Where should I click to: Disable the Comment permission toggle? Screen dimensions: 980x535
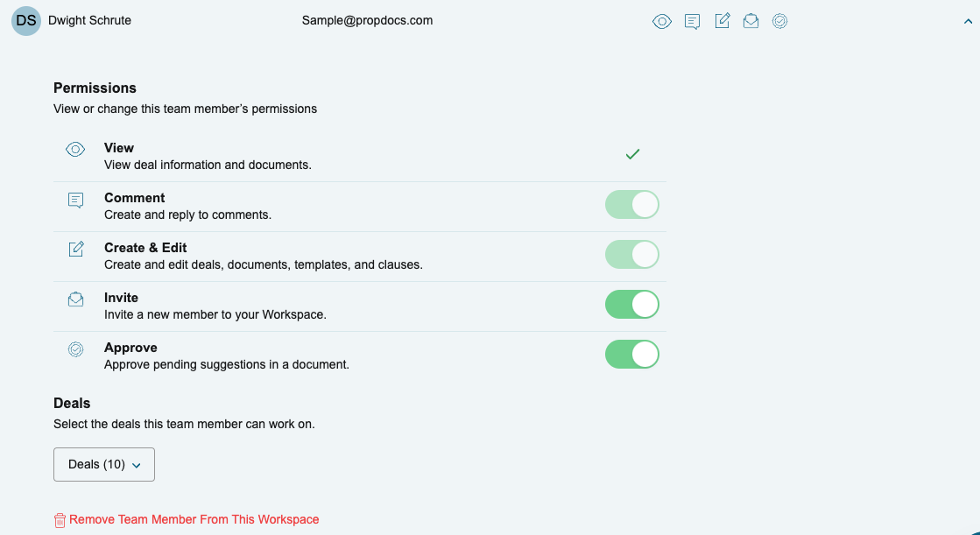coord(632,204)
